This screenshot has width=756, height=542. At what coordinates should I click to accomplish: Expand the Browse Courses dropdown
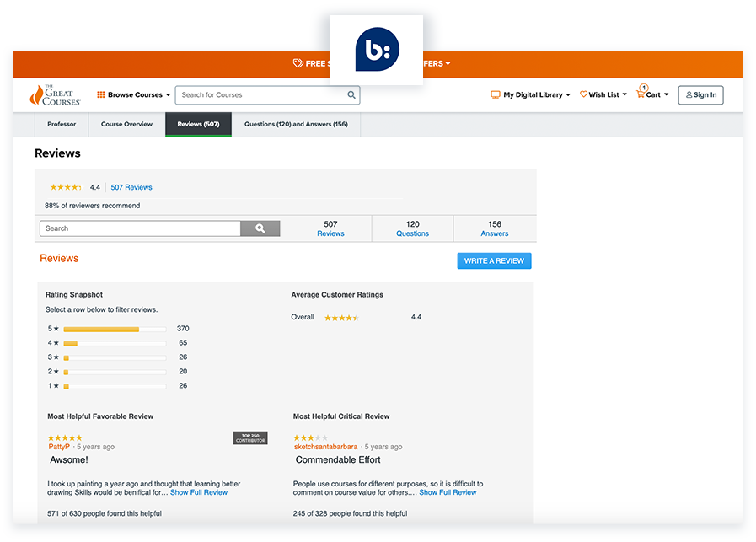[167, 94]
